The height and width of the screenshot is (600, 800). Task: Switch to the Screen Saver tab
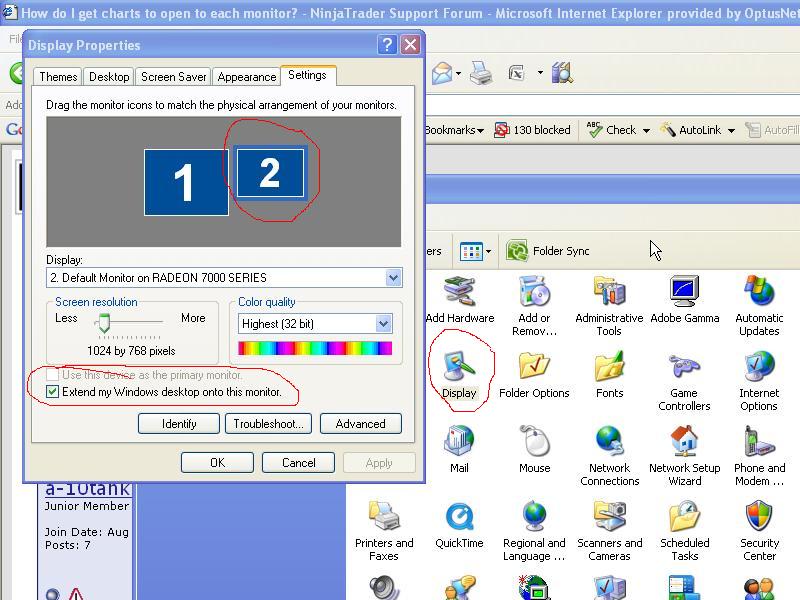point(173,77)
